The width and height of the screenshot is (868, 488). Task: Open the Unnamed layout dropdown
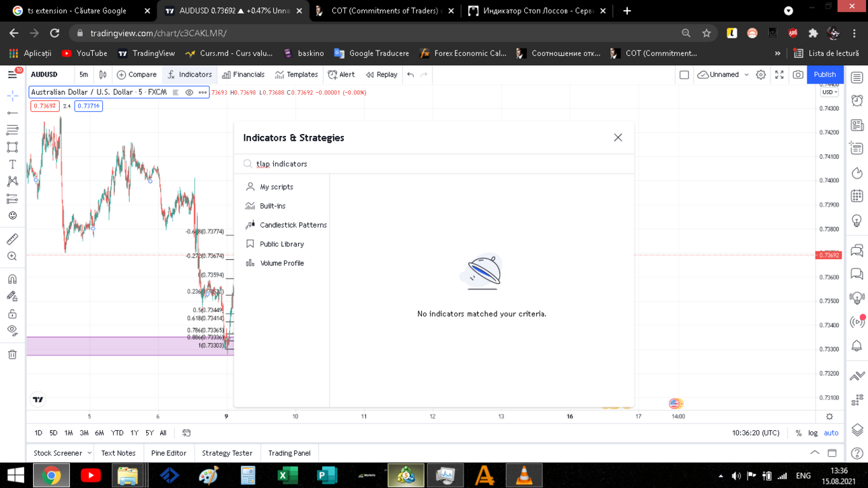pos(723,75)
